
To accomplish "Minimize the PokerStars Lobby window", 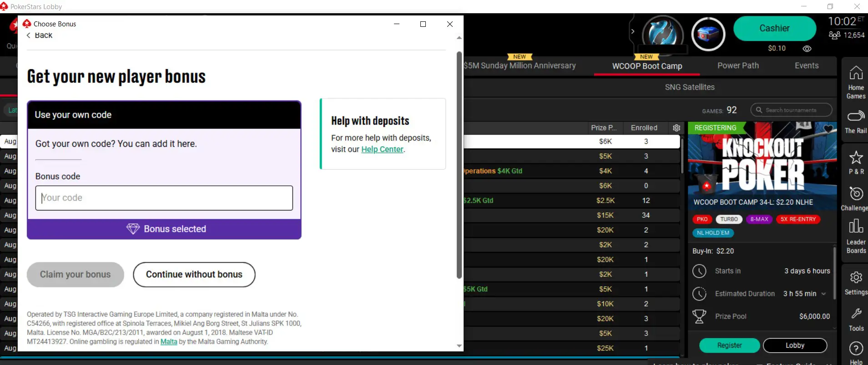I will (804, 6).
